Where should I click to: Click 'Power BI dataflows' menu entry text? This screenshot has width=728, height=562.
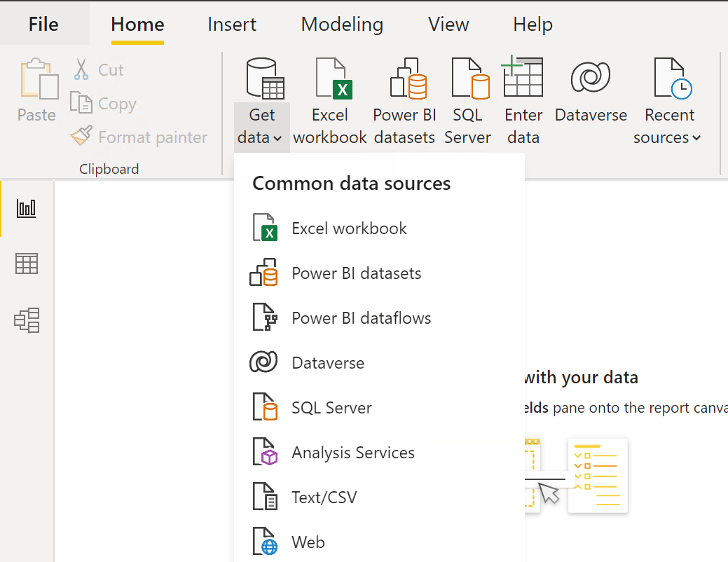[x=362, y=317]
